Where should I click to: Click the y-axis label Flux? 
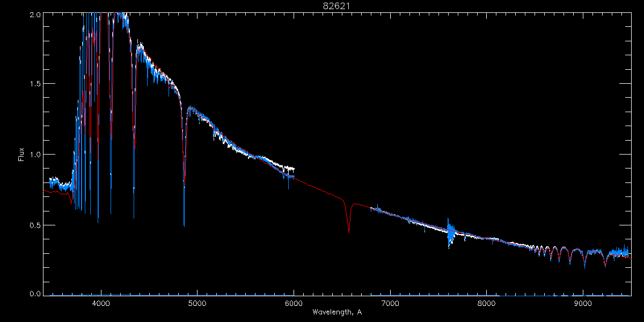pos(21,154)
